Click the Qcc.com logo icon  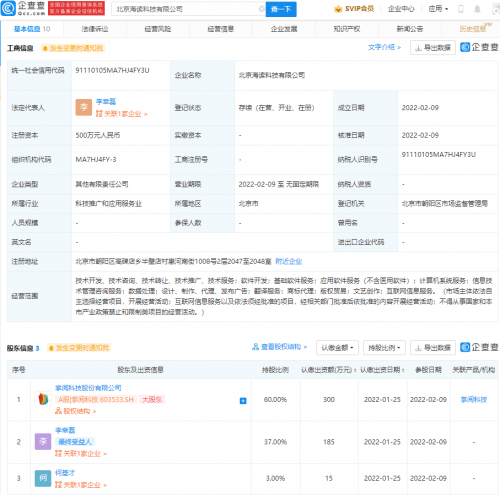coord(8,8)
